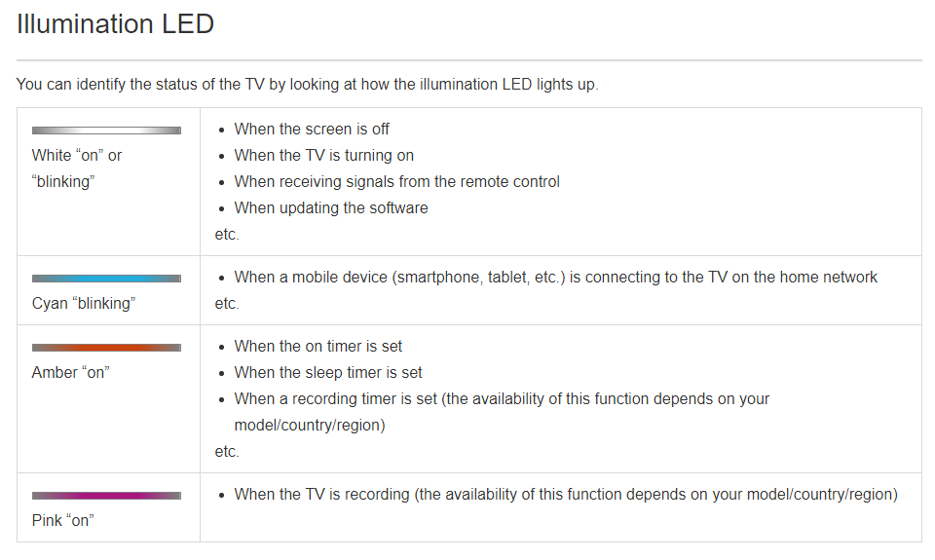Click "When the screen is off" bullet
Image resolution: width=935 pixels, height=560 pixels.
pyautogui.click(x=312, y=129)
